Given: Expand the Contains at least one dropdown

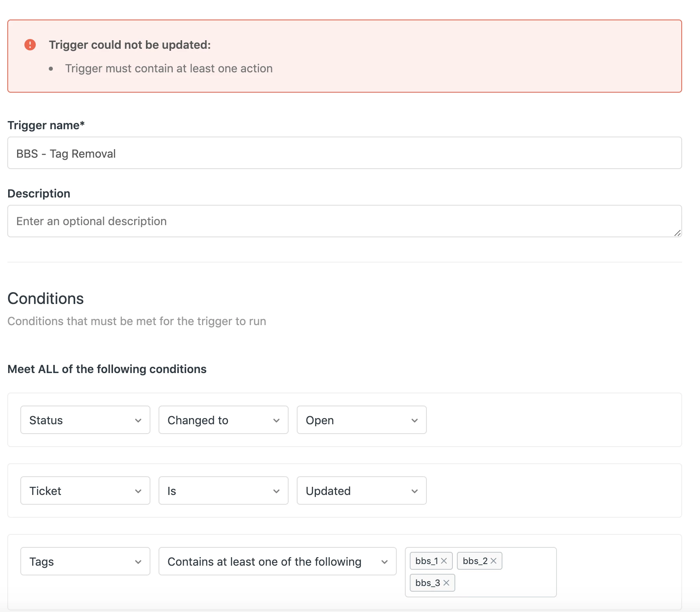Looking at the screenshot, I should [277, 561].
